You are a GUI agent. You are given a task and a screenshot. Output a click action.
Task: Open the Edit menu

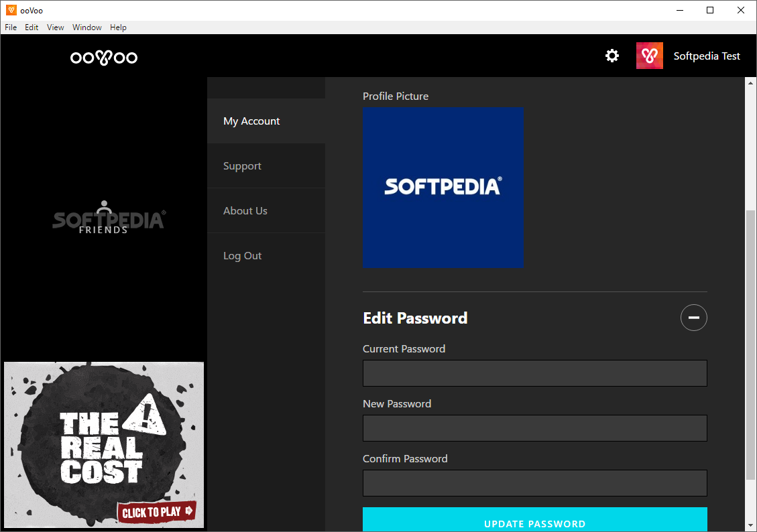pyautogui.click(x=32, y=27)
